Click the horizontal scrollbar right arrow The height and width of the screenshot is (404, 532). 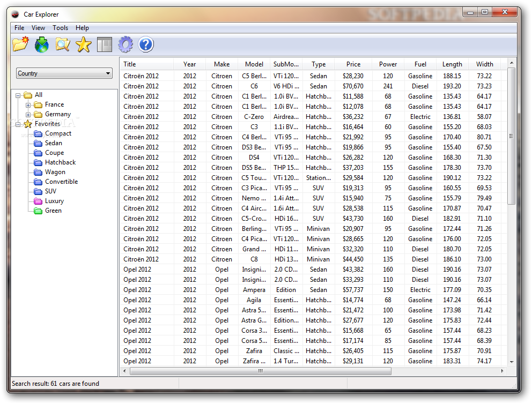tap(503, 371)
